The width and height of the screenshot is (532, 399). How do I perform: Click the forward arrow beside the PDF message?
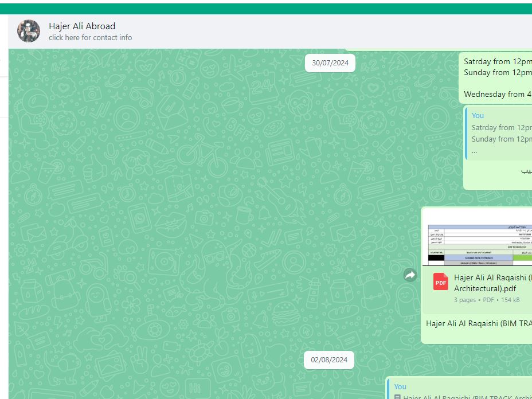[x=410, y=275]
